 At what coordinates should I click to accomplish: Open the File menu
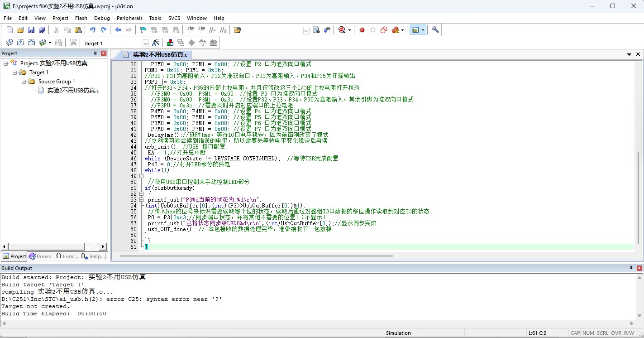click(8, 18)
